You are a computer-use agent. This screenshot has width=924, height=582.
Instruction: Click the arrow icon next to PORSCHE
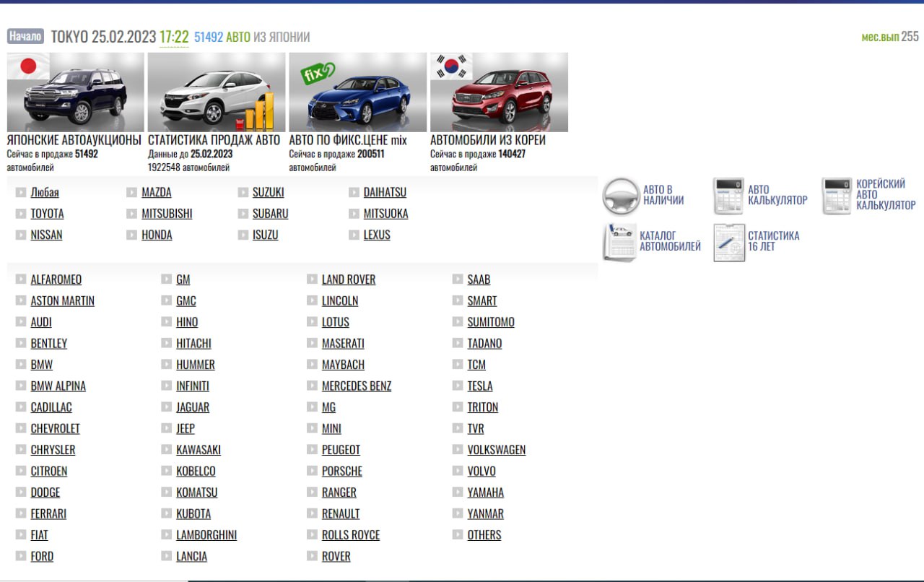[x=312, y=471]
